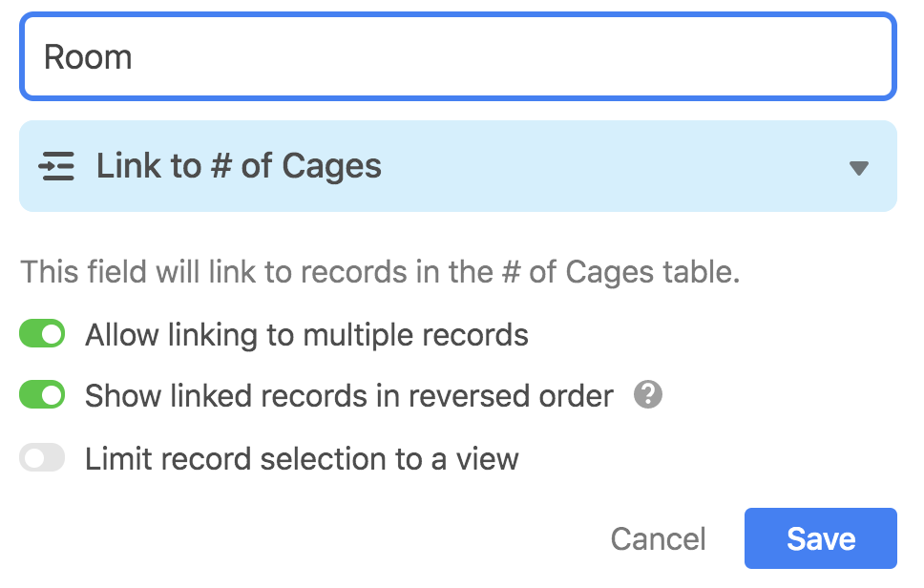Click the "Link to # of Cages" text
This screenshot has width=924, height=588.
239,166
